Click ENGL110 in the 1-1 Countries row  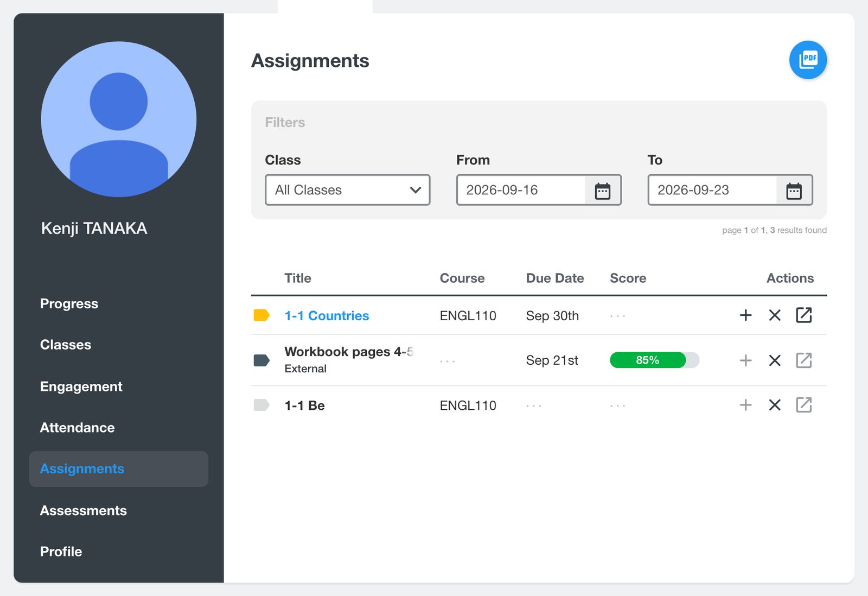[468, 316]
